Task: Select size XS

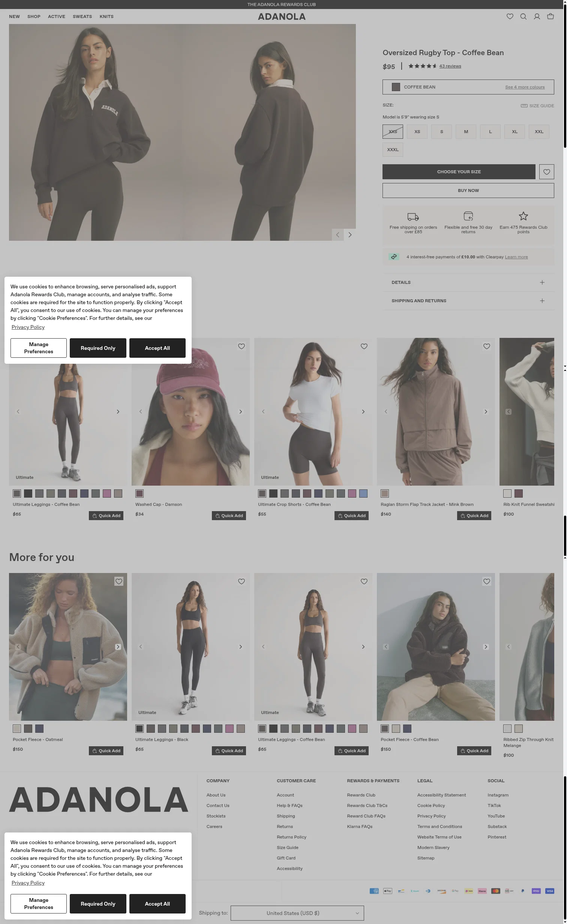Action: (417, 132)
